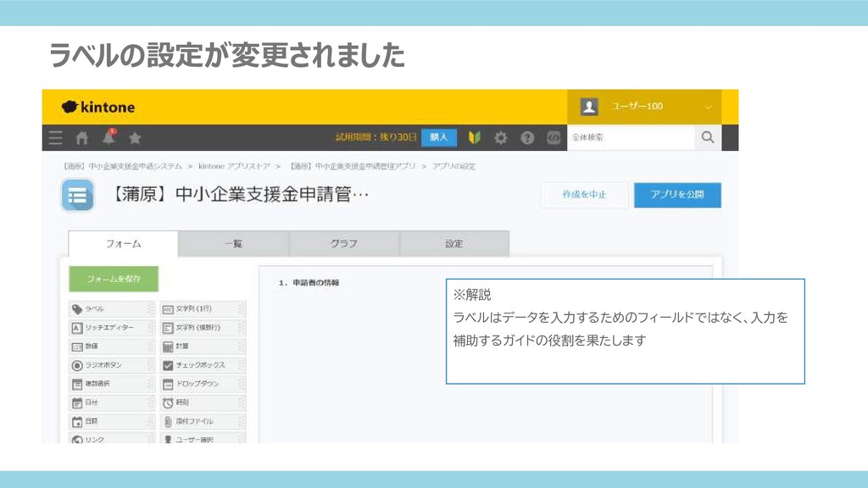Image resolution: width=868 pixels, height=488 pixels.
Task: Expand the ユーザー100 account dropdown arrow
Action: pyautogui.click(x=708, y=107)
